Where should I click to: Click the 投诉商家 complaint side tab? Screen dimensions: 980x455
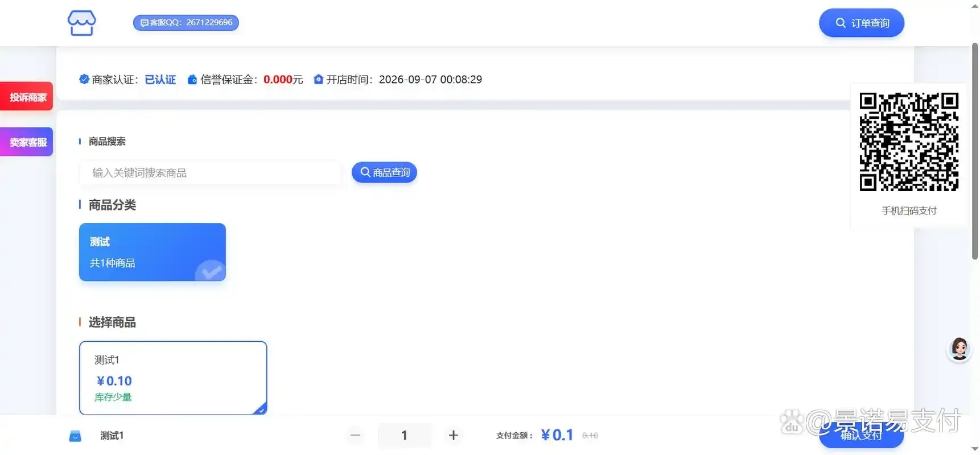click(27, 97)
